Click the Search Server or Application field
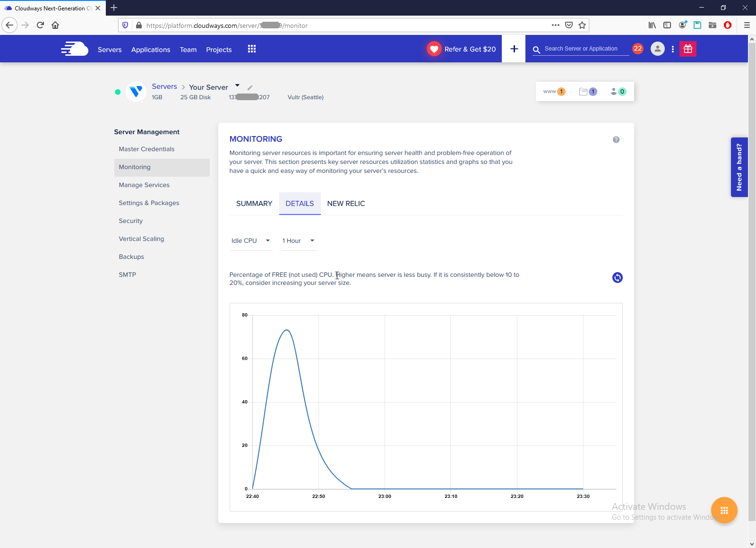 pyautogui.click(x=586, y=49)
